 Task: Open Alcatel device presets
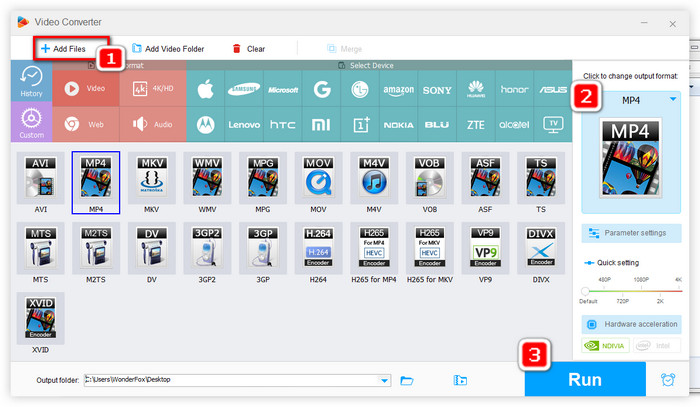point(514,125)
